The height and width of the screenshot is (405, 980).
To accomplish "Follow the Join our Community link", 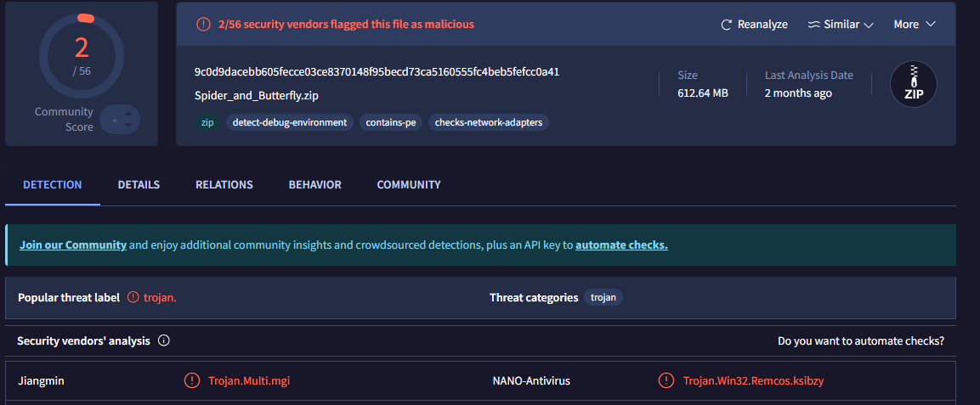I will (x=73, y=245).
